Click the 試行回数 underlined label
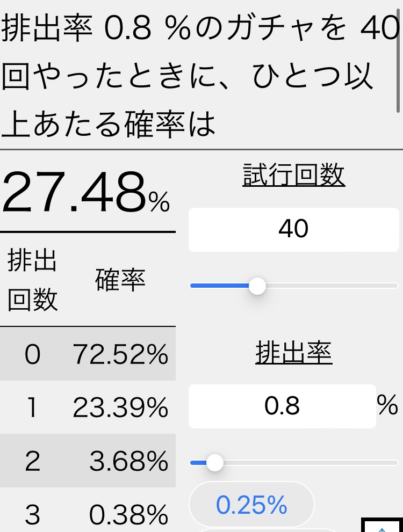This screenshot has width=403, height=532. pos(293,175)
